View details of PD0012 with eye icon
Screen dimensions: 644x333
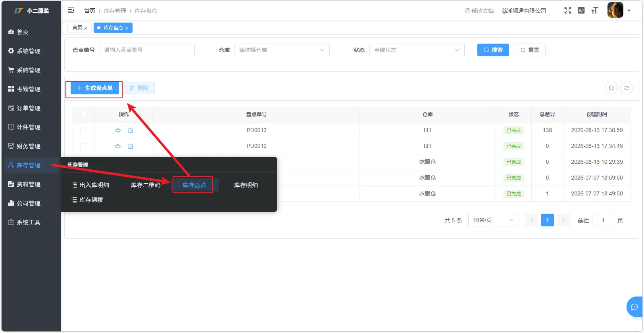118,146
